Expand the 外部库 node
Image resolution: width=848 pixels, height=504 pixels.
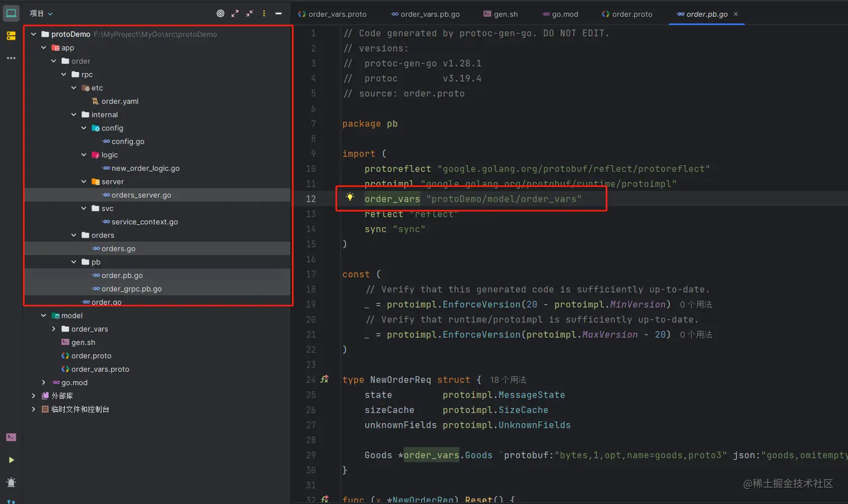point(34,396)
